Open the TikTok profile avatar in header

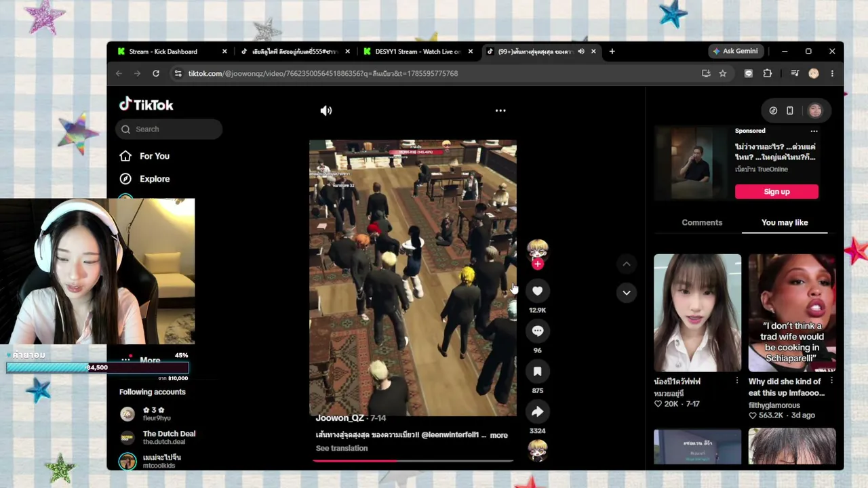pyautogui.click(x=815, y=110)
